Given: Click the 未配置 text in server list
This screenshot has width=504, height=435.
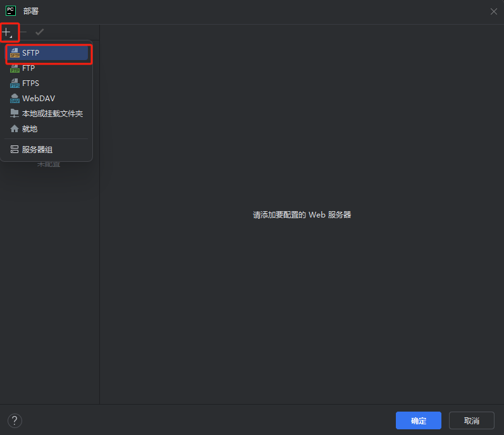Looking at the screenshot, I should 49,164.
